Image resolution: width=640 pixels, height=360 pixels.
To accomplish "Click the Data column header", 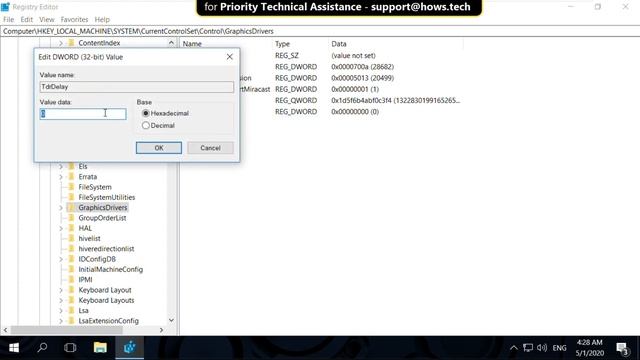I will [339, 44].
